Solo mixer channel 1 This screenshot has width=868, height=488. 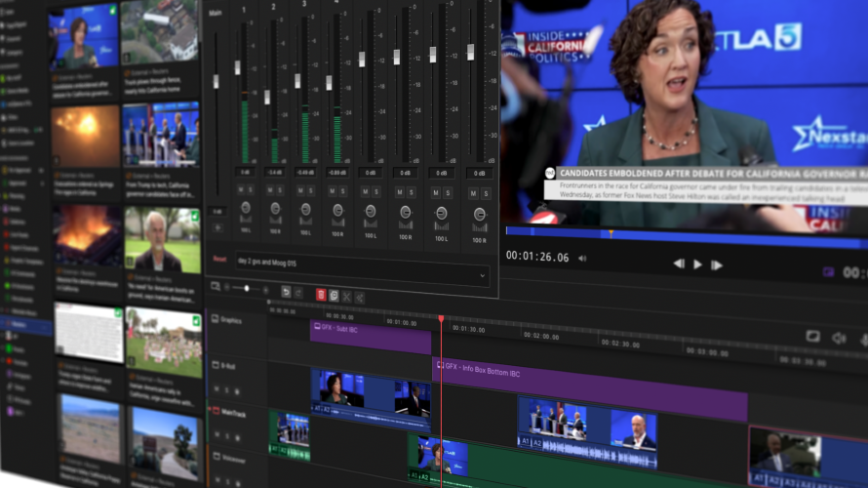click(251, 190)
